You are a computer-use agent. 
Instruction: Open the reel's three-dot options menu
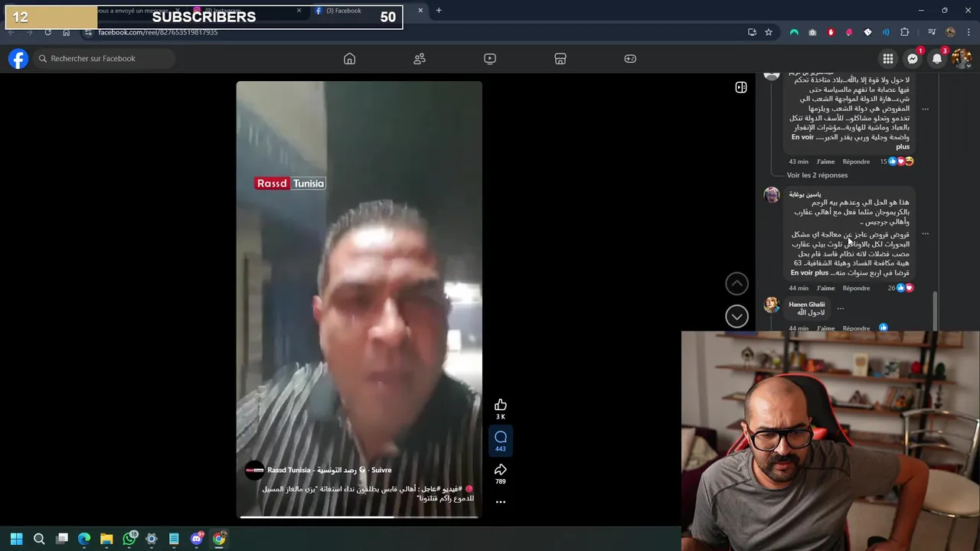501,502
